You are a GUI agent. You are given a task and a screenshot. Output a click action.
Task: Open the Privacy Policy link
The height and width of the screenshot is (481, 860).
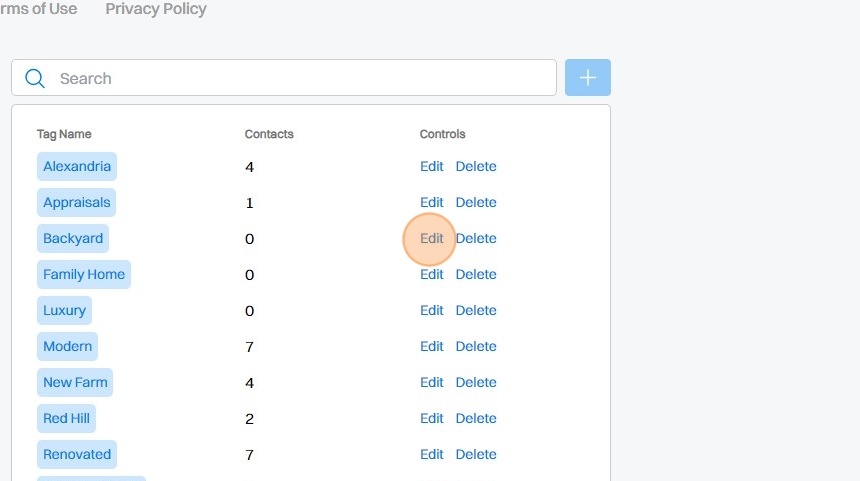click(x=156, y=9)
